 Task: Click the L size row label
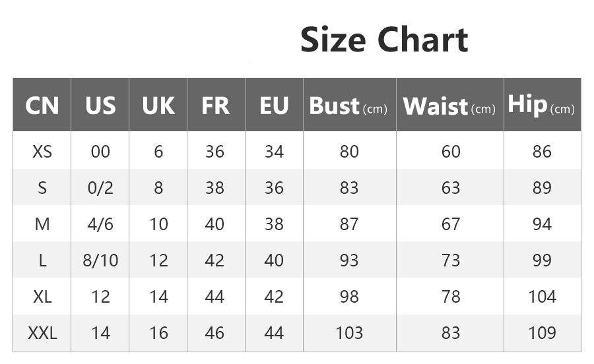[x=42, y=260]
